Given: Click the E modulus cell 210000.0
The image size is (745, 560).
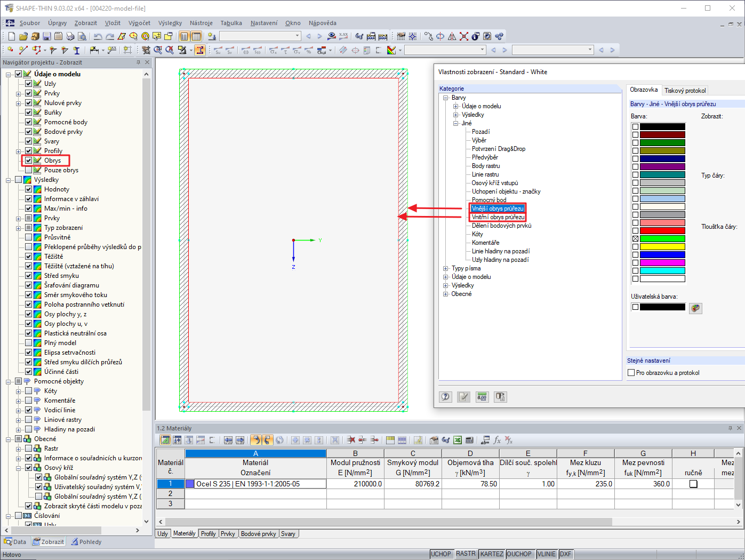Looking at the screenshot, I should coord(355,484).
